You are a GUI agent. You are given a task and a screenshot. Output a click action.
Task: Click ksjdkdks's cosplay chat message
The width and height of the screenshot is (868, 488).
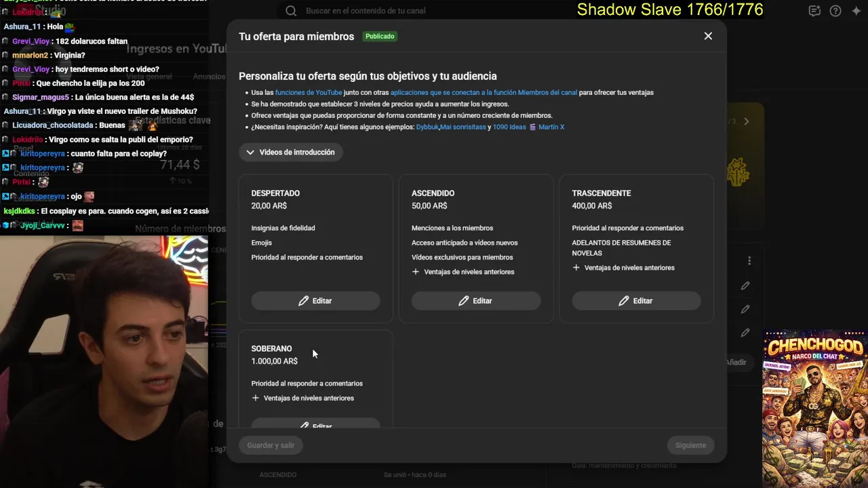click(x=105, y=211)
